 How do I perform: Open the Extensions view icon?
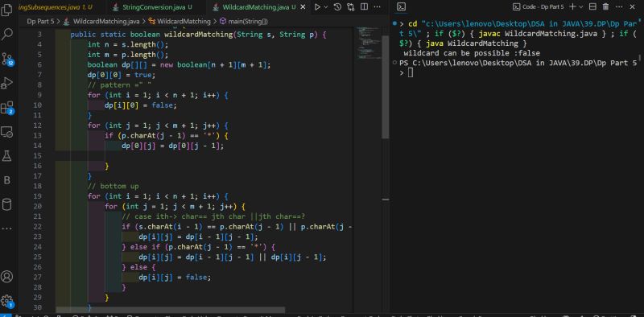(7, 108)
